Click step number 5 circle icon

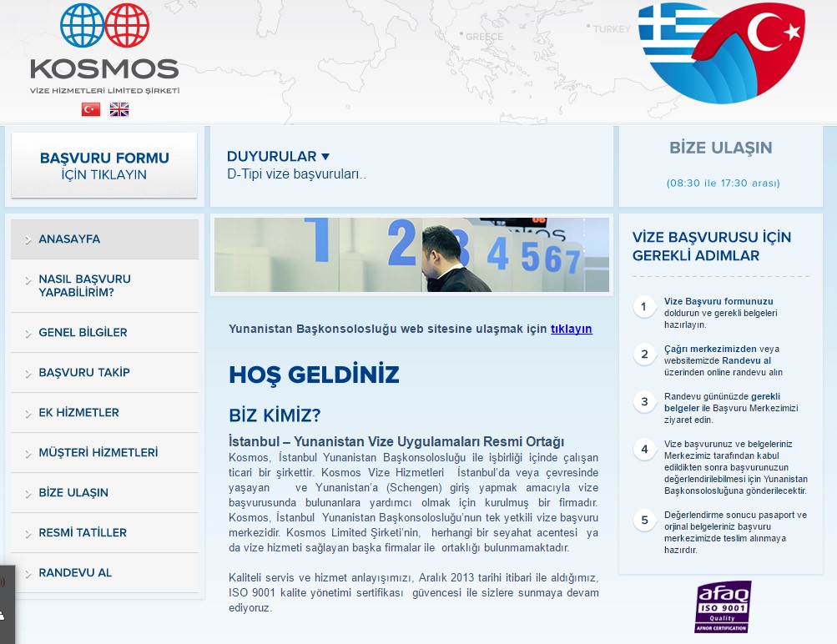[644, 521]
